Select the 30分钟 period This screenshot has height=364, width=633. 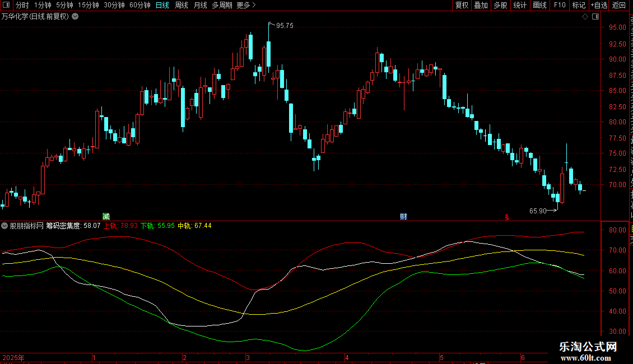(x=114, y=5)
